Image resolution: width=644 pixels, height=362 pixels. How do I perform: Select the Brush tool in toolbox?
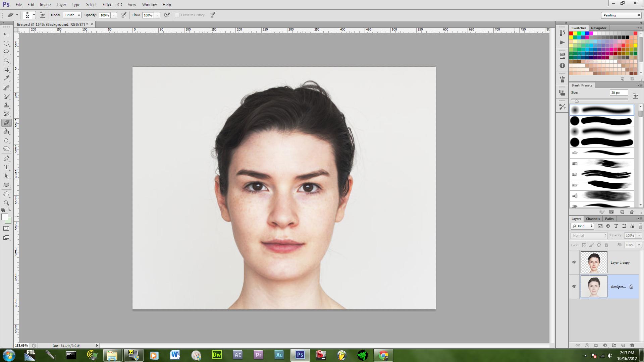[x=6, y=97]
